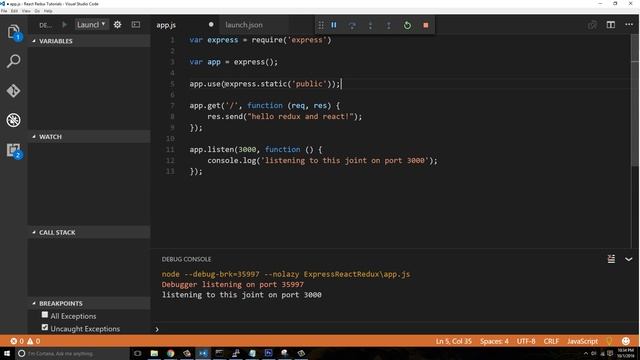This screenshot has width=640, height=360.
Task: Click 'Debugger listening on port 35997' console line
Action: [x=233, y=284]
